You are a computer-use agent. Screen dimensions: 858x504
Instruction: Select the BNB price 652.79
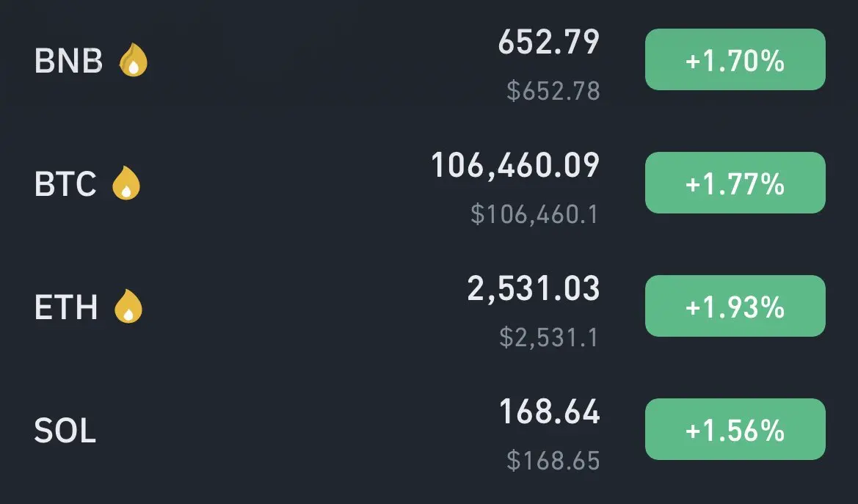549,42
